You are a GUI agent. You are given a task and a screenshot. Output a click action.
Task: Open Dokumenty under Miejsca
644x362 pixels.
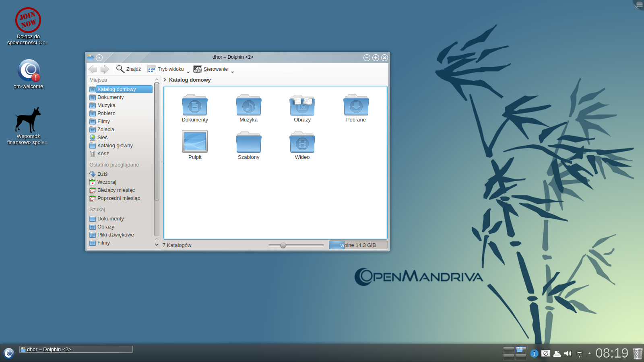coord(121,97)
